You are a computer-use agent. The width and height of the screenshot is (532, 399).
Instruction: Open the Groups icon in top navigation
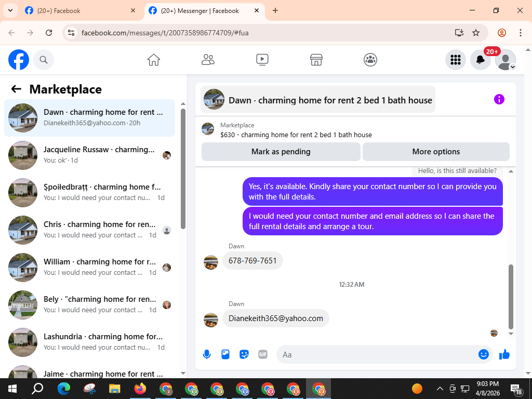pyautogui.click(x=370, y=60)
